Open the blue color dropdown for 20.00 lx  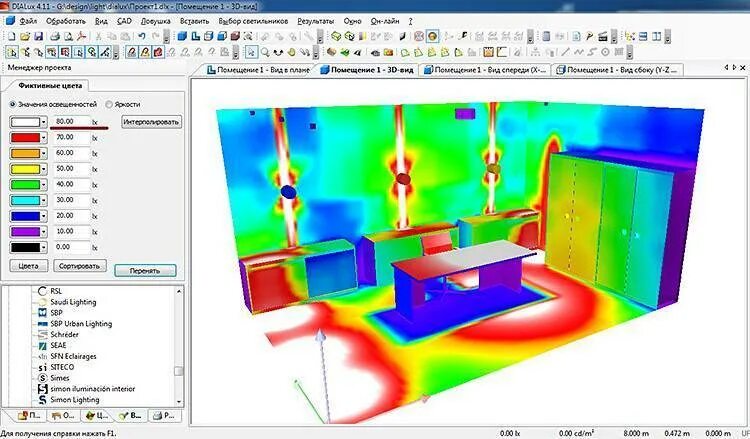click(44, 216)
